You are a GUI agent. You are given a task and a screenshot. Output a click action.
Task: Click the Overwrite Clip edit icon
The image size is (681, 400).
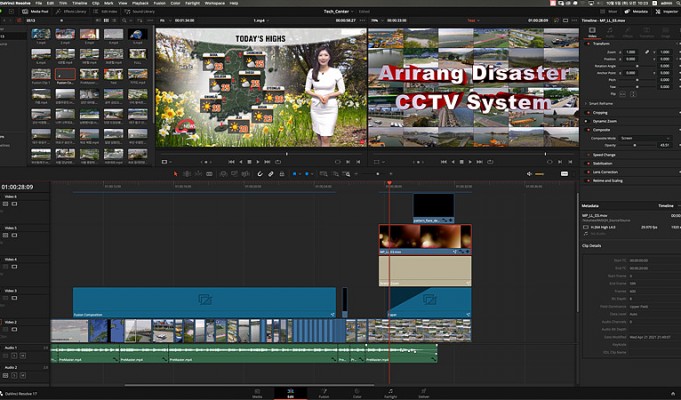pos(235,174)
